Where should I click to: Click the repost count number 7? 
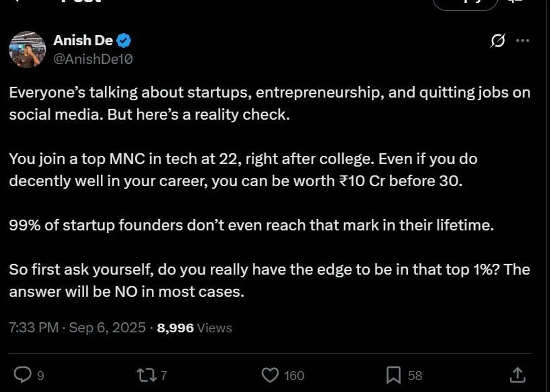[164, 376]
